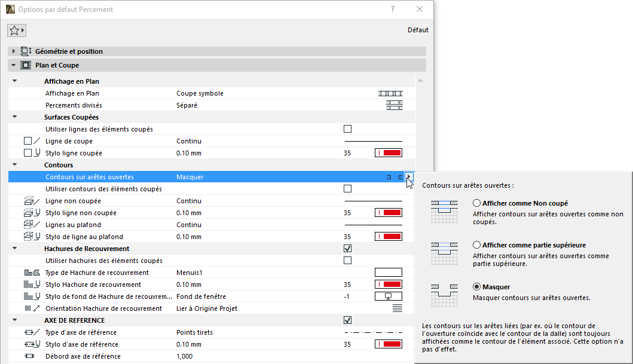The width and height of the screenshot is (633, 364).
Task: Click the Lignes au plafond row icon
Action: pos(32,225)
